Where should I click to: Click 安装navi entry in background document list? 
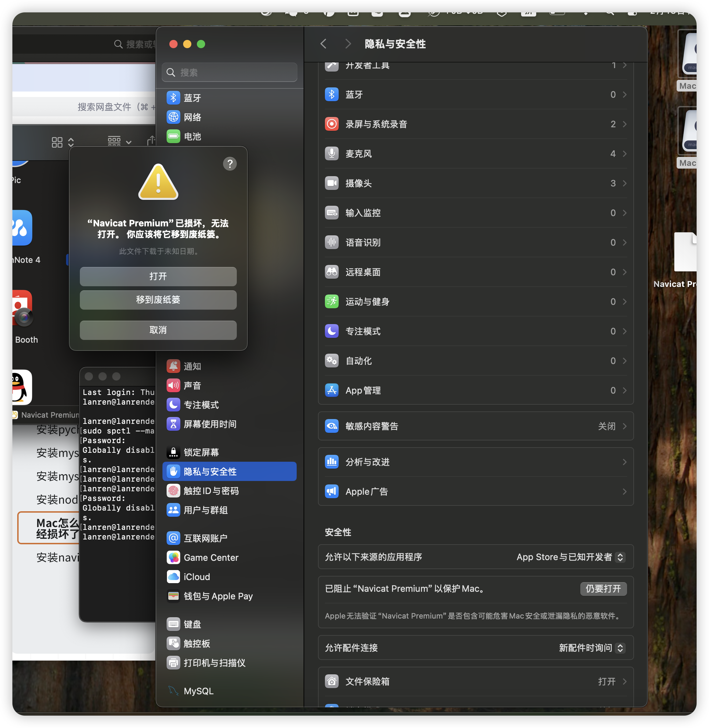58,557
